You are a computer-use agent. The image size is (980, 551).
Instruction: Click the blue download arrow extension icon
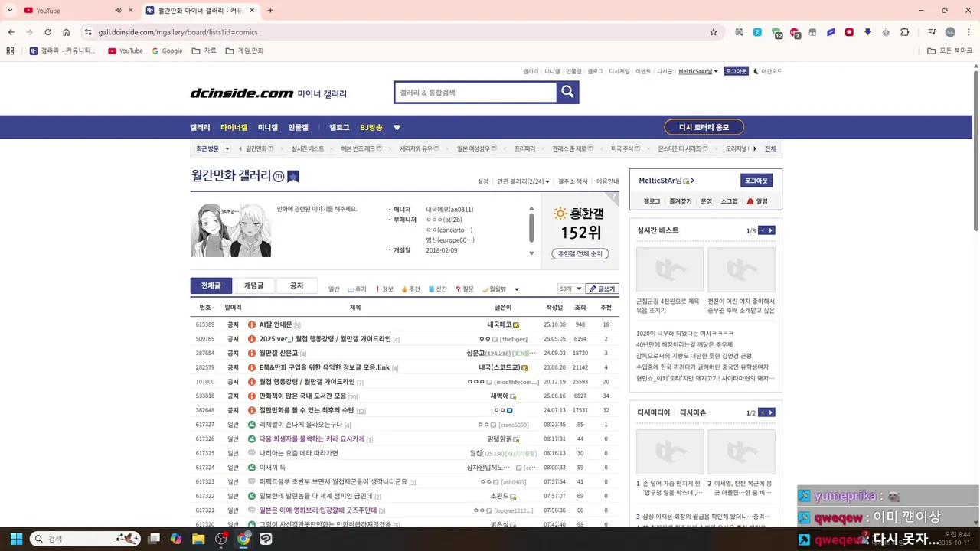(x=867, y=32)
